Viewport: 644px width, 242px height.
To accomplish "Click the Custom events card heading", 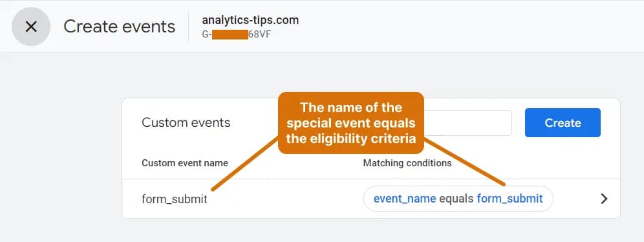I will (186, 122).
